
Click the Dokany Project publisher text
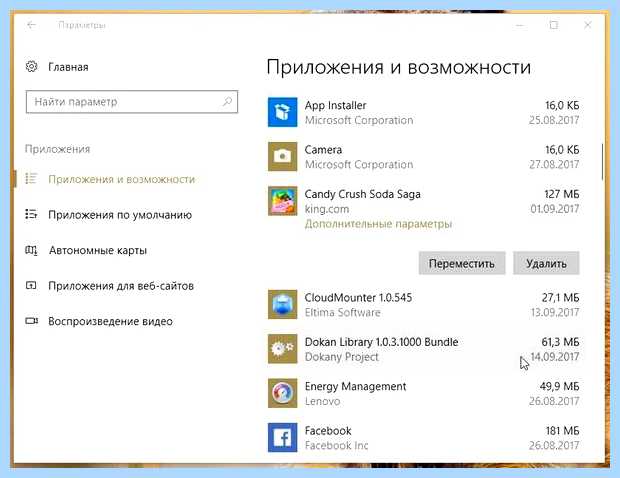click(342, 357)
